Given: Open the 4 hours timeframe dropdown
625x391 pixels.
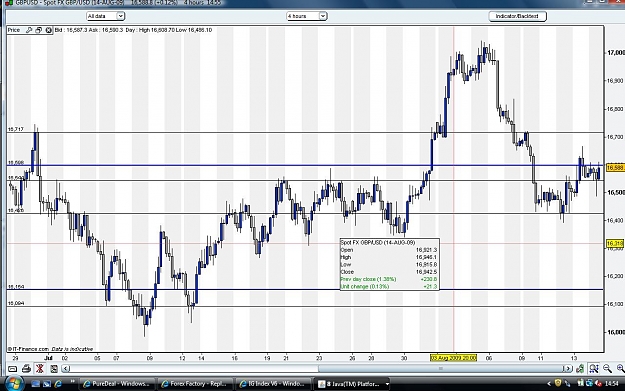Looking at the screenshot, I should pos(307,16).
